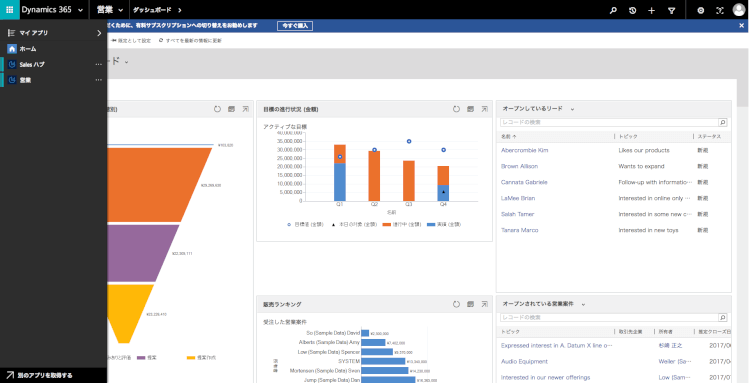View records for 販売ランキング chart
The width and height of the screenshot is (750, 383).
coord(471,304)
